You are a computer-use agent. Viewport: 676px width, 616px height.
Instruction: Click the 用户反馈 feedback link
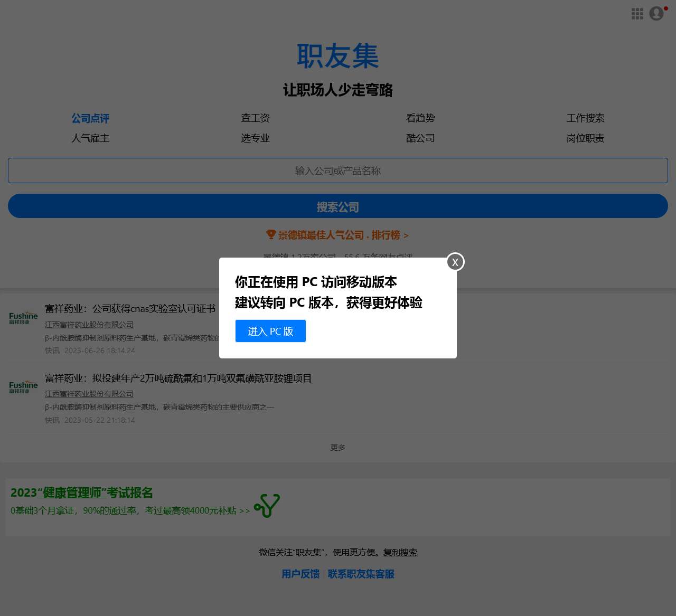301,574
